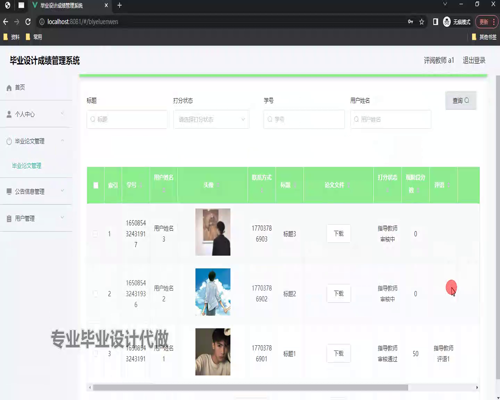Image resolution: width=500 pixels, height=400 pixels.
Task: Download the thesis file for 标题3
Action: (x=339, y=233)
